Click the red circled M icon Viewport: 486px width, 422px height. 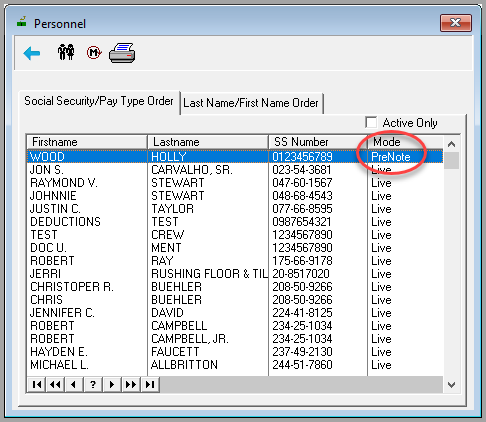[x=94, y=53]
